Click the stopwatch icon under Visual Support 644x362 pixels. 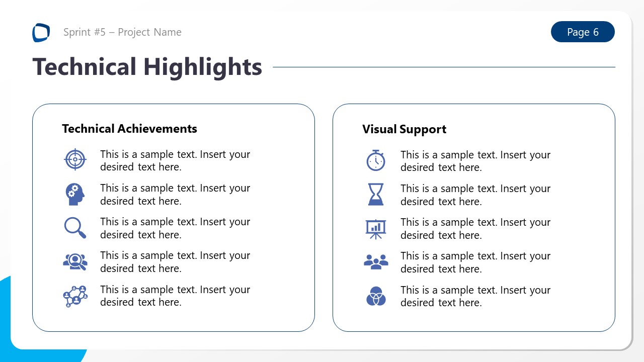coord(375,160)
